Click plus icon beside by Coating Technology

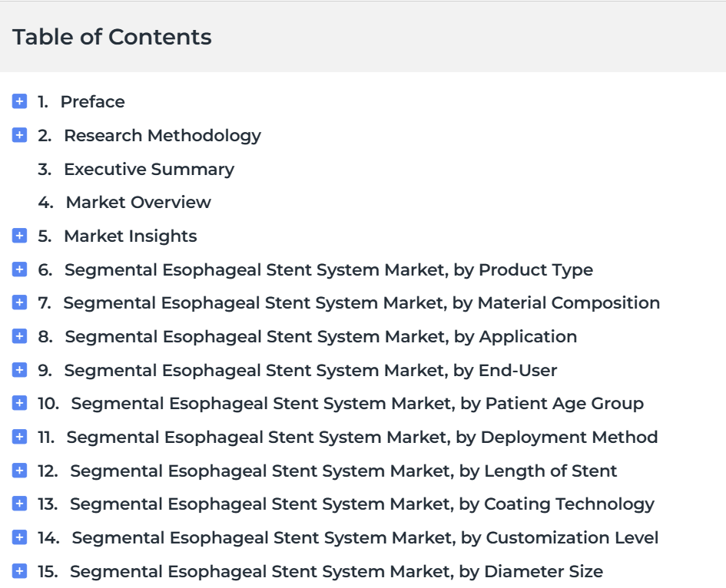click(19, 504)
